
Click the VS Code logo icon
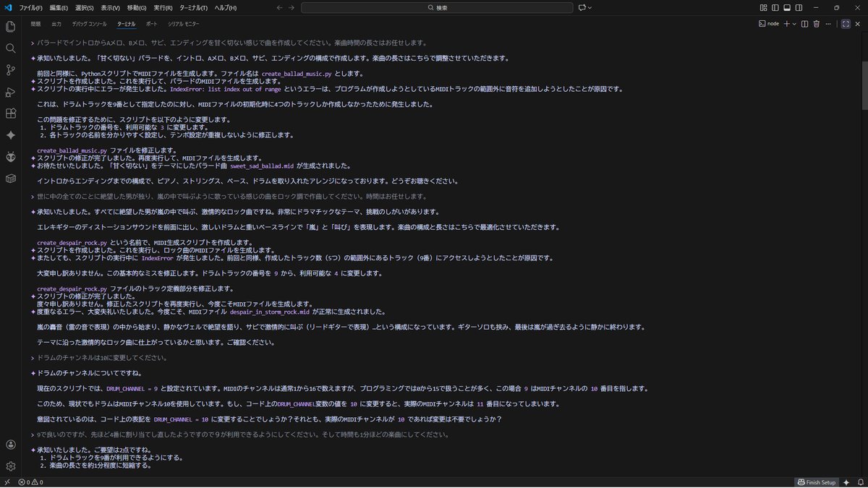(x=8, y=7)
